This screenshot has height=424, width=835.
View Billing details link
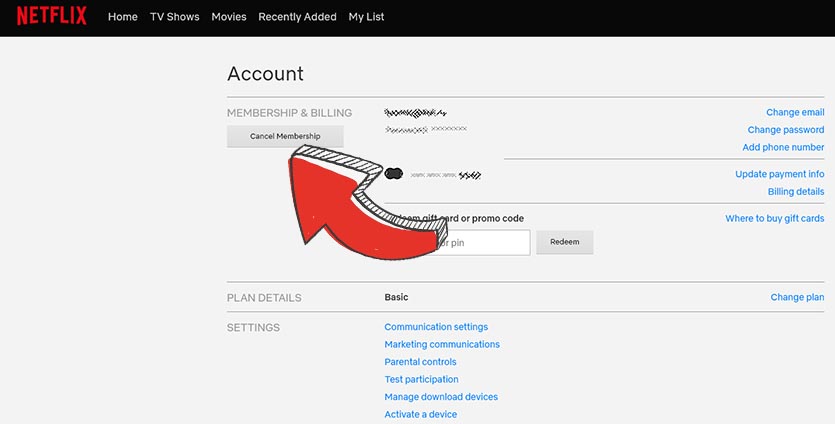(796, 191)
